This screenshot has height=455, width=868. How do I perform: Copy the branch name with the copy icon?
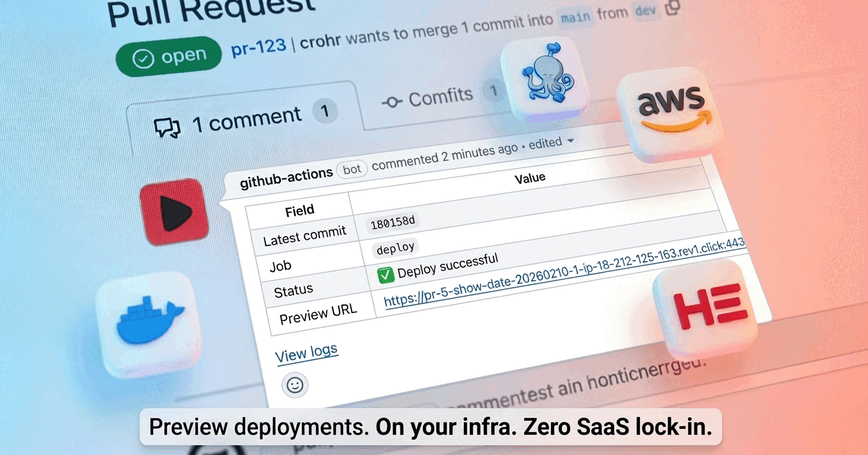pyautogui.click(x=672, y=8)
